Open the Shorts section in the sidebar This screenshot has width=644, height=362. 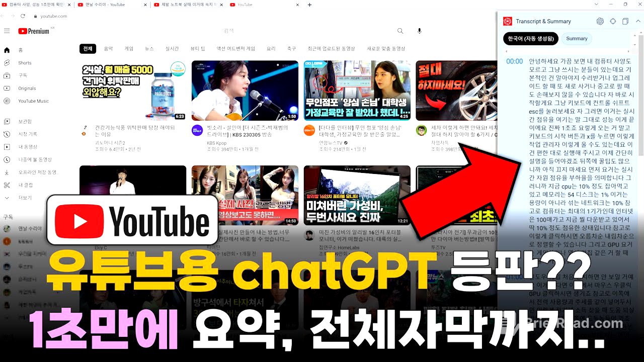click(23, 63)
